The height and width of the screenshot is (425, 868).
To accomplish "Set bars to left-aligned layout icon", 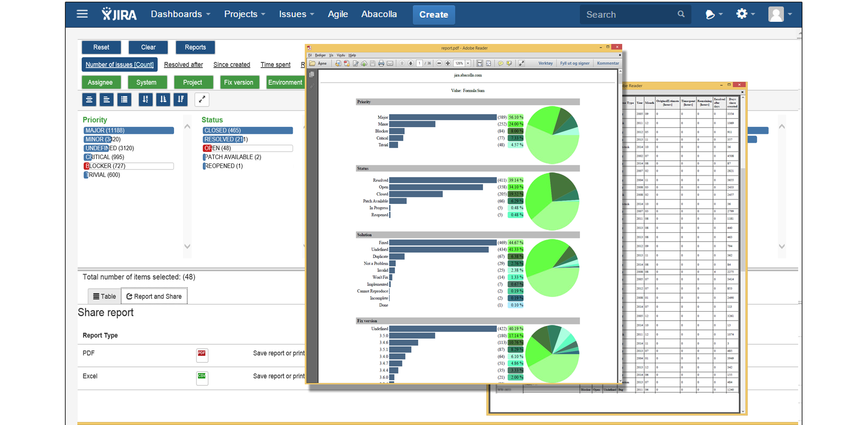I will click(107, 99).
